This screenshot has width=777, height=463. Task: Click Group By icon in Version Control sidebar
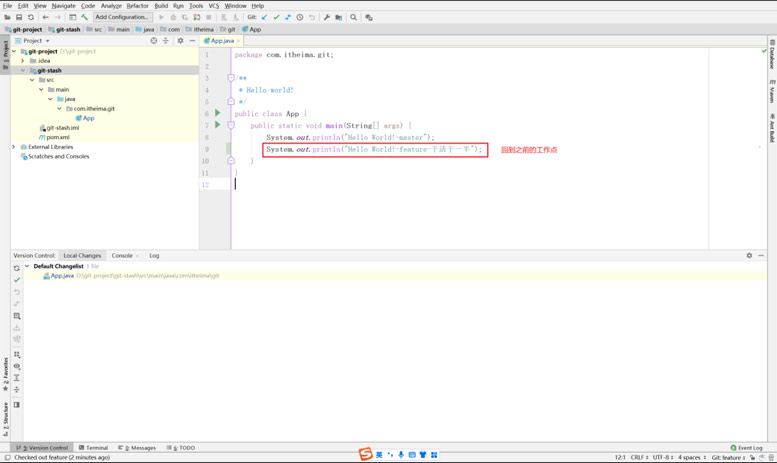click(x=17, y=354)
